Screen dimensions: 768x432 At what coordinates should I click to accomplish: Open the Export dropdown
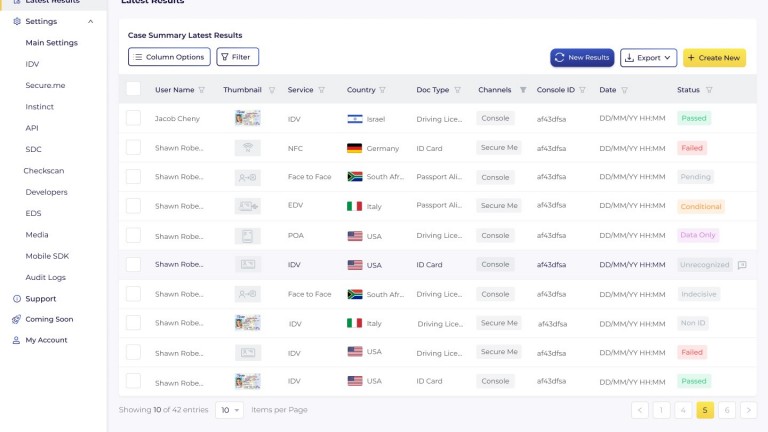click(648, 58)
